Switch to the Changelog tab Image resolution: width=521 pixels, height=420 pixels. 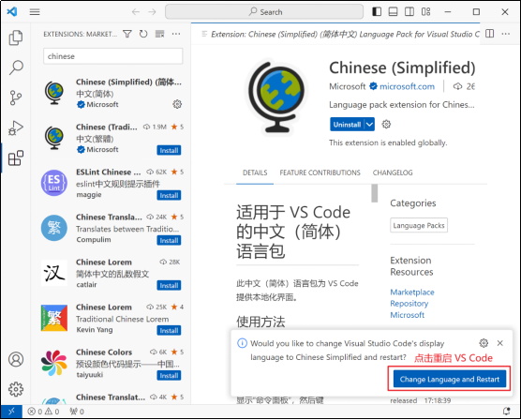[393, 172]
